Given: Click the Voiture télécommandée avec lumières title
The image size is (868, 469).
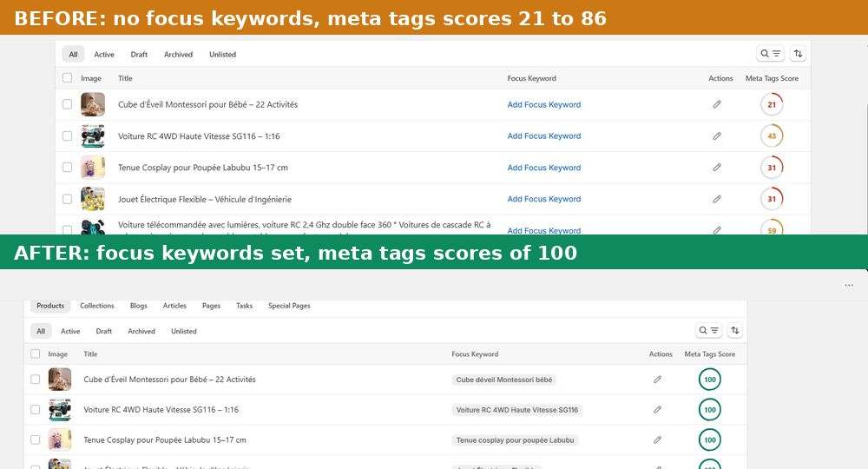Looking at the screenshot, I should [x=304, y=227].
